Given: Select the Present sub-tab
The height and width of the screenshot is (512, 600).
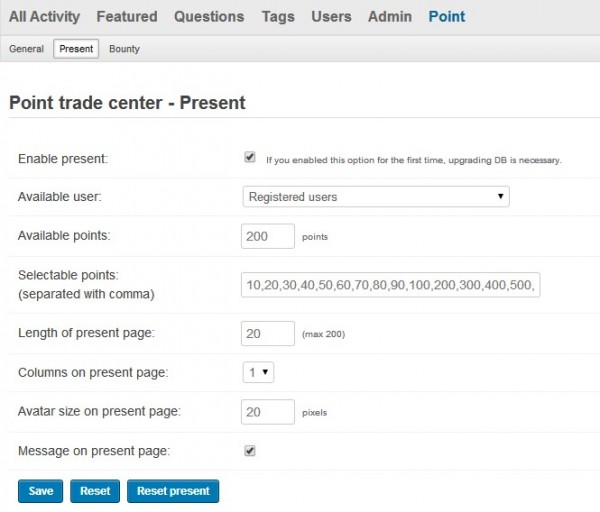Looking at the screenshot, I should [76, 49].
